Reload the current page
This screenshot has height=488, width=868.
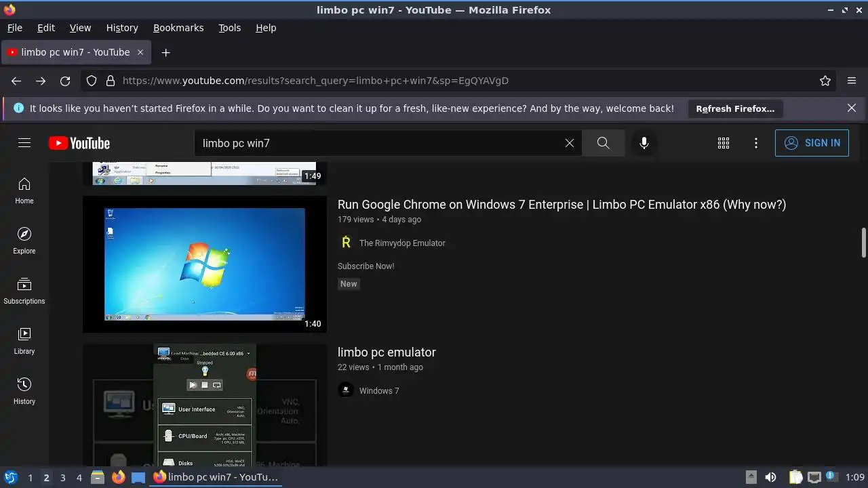[65, 81]
